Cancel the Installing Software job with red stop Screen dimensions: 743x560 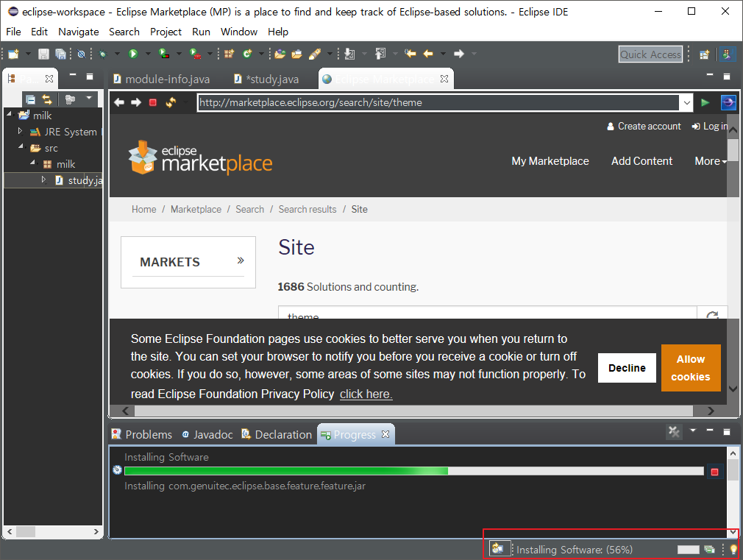coord(714,472)
